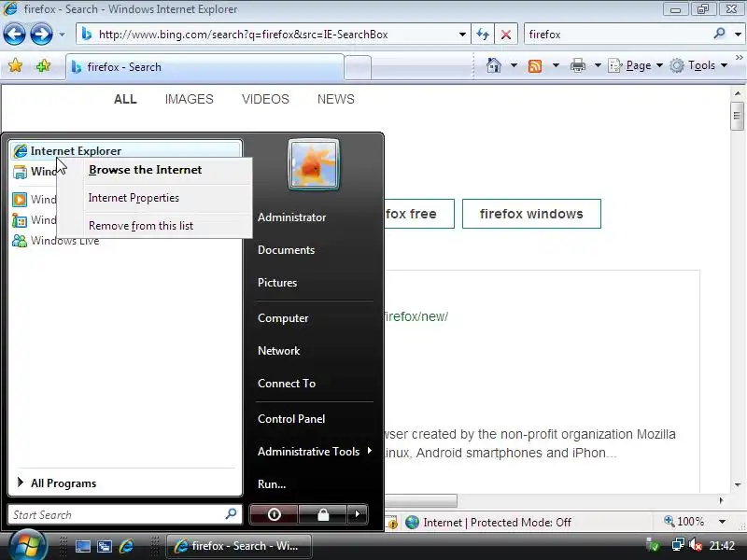Viewport: 747px width, 560px height.
Task: Click the network connection tray icon
Action: (678, 545)
